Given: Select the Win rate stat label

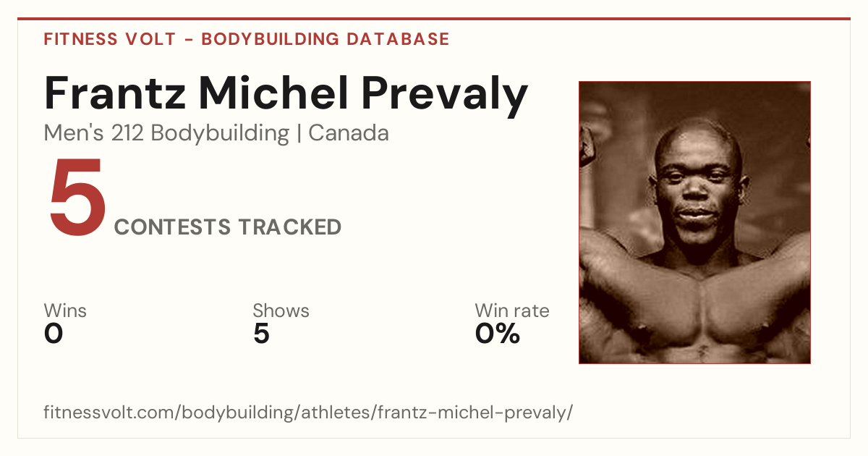Looking at the screenshot, I should click(x=512, y=311).
